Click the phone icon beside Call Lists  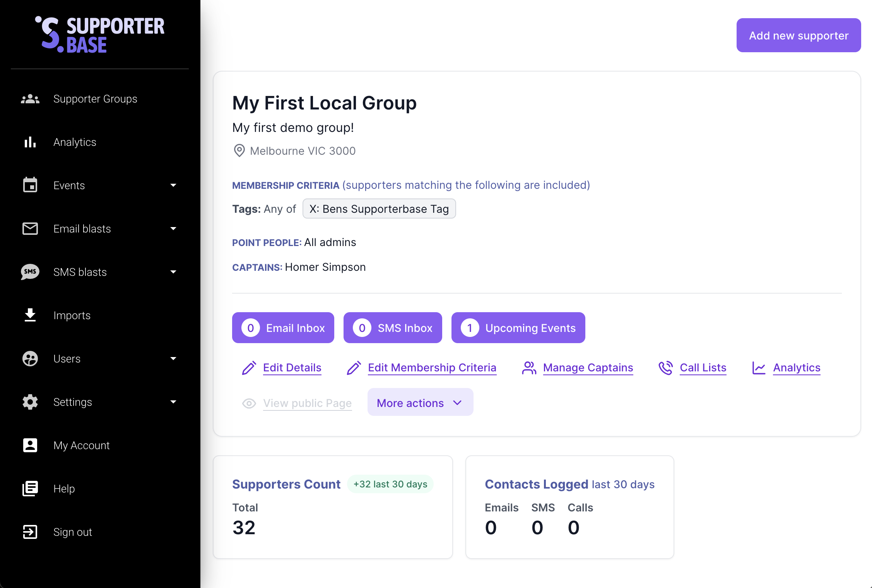tap(666, 368)
